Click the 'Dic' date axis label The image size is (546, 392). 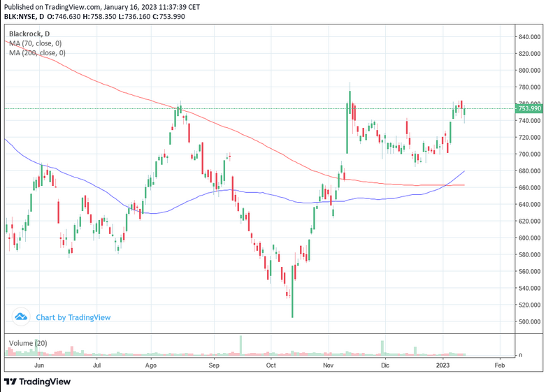click(x=385, y=365)
